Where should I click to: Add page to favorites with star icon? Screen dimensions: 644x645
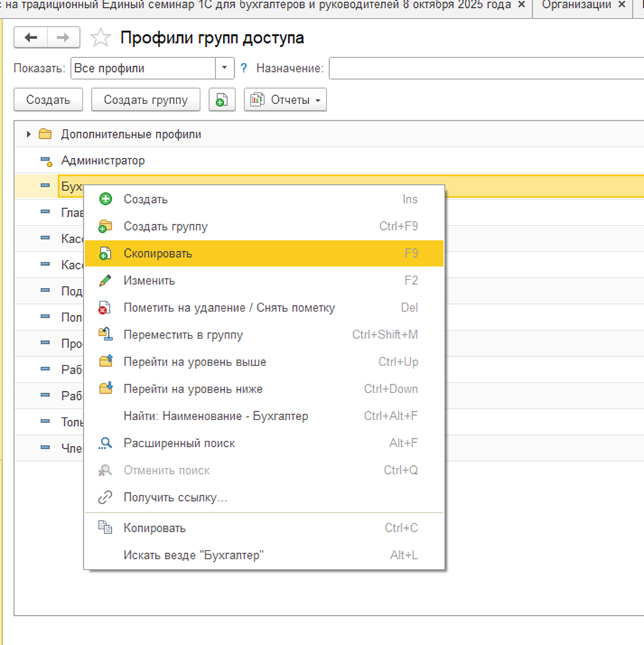click(x=101, y=38)
